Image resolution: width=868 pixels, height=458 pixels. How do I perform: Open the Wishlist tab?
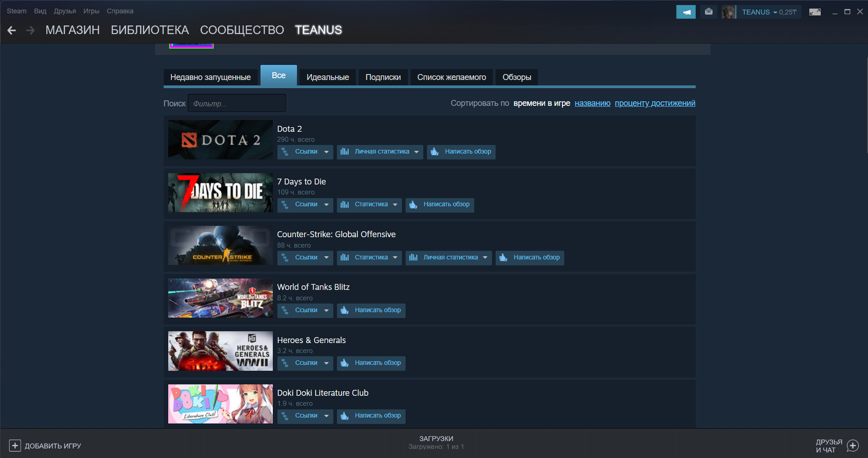[452, 77]
